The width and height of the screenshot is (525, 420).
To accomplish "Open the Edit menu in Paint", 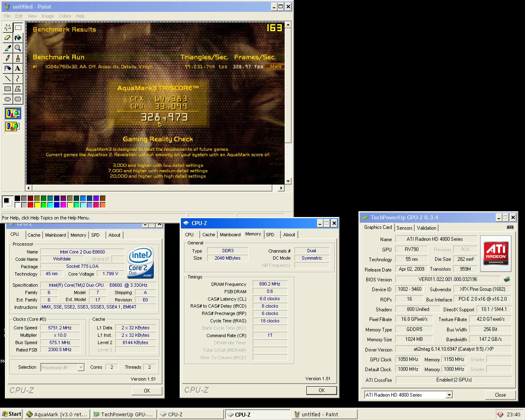I will coord(19,16).
